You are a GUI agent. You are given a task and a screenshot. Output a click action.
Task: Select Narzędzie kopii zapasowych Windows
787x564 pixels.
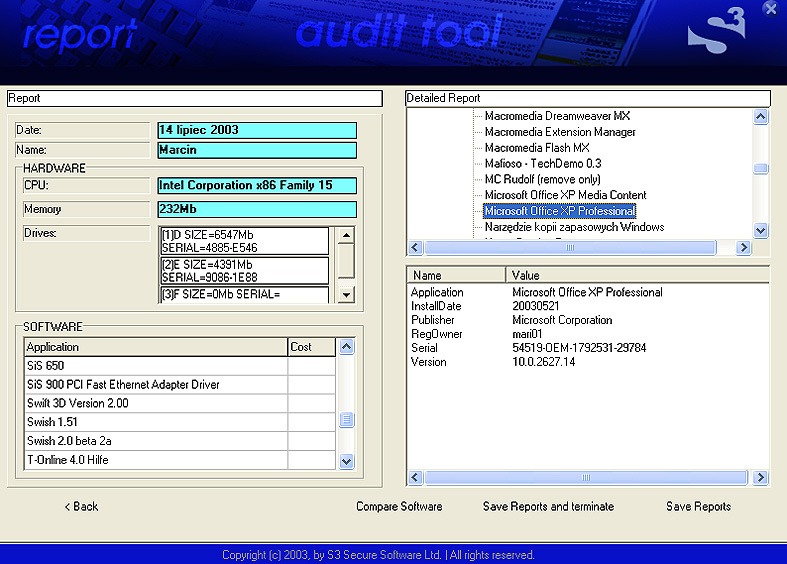point(575,227)
